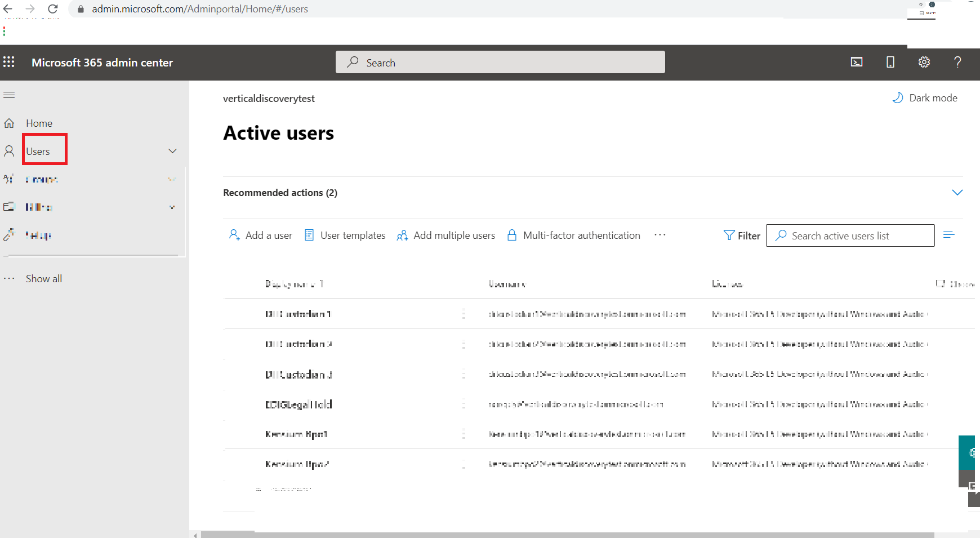Expand the Billing section chevron
Screen dimensions: 980x538
coord(172,207)
